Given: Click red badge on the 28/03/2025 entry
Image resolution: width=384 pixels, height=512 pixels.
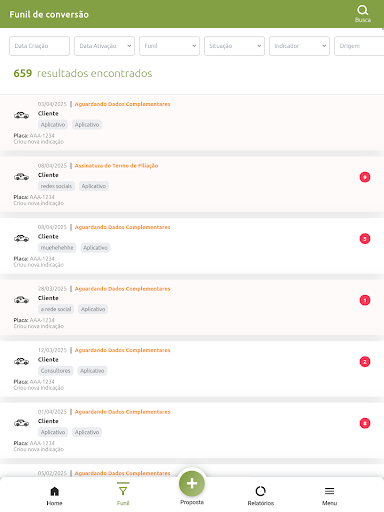Looking at the screenshot, I should (365, 300).
